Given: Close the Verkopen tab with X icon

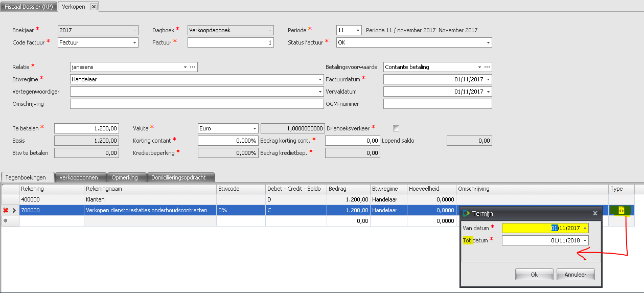Looking at the screenshot, I should pos(93,7).
